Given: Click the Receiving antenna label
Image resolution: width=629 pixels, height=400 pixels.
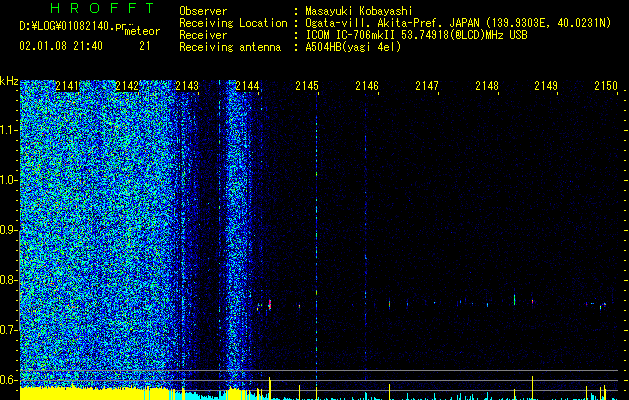Looking at the screenshot, I should pyautogui.click(x=230, y=47).
